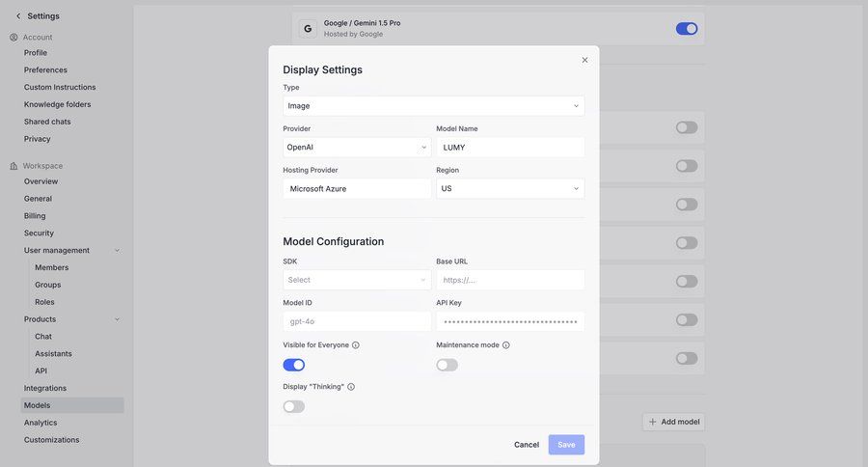Open the Type dropdown showing Image
Viewport: 868px width, 467px height.
(433, 106)
